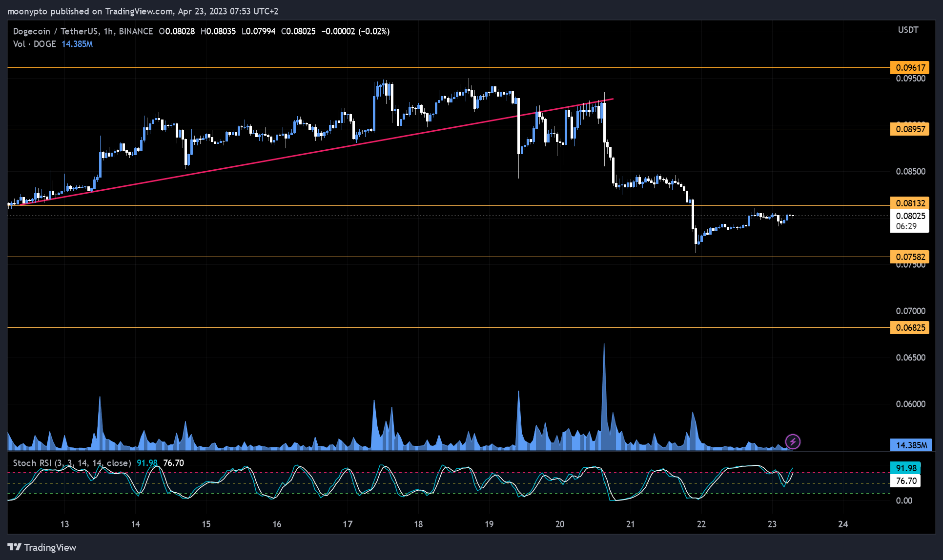
Task: Click the price change −0.00002 (−0.02%) in header
Action: (x=355, y=31)
